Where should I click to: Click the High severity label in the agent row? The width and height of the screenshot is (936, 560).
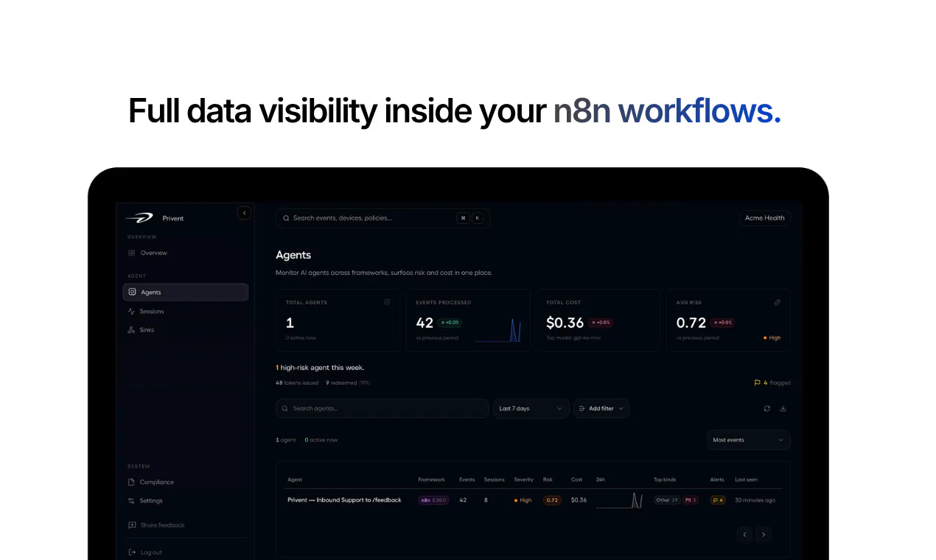coord(523,500)
